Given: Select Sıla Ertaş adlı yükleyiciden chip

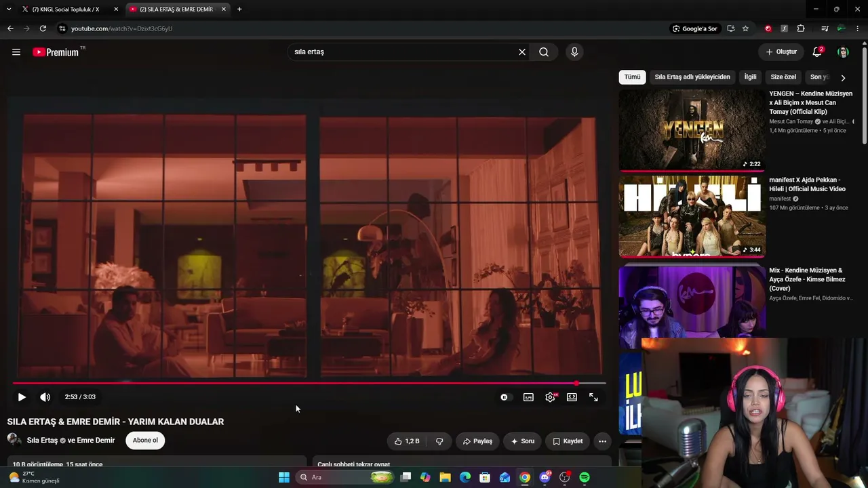Looking at the screenshot, I should click(x=692, y=77).
